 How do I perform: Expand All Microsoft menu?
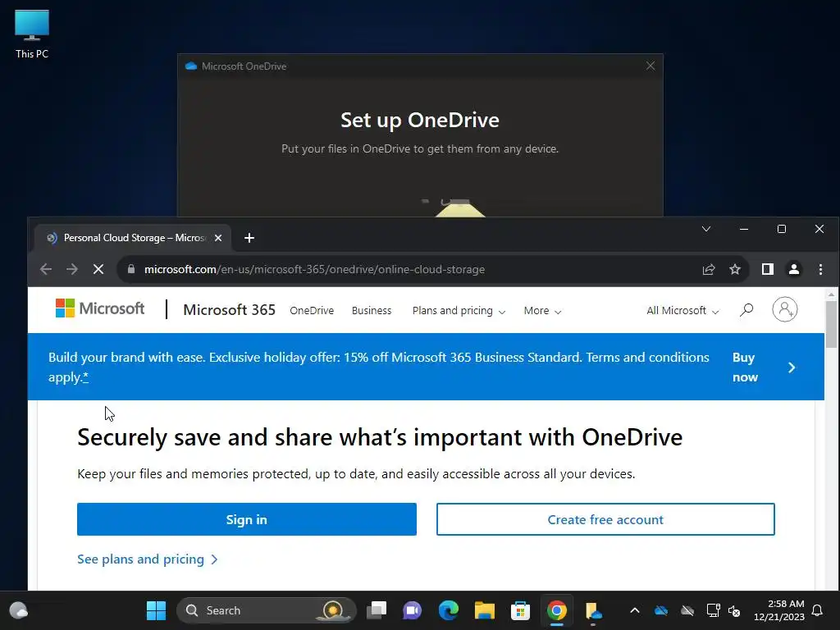pos(682,311)
